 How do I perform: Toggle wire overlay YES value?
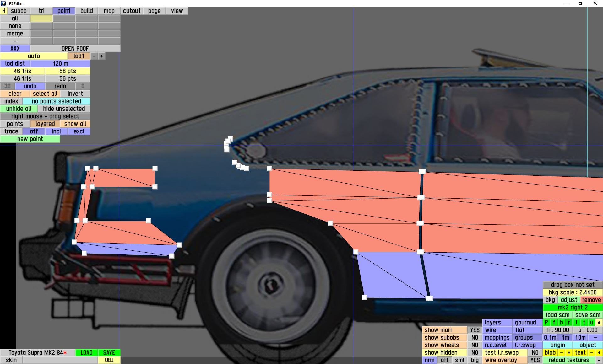[535, 360]
